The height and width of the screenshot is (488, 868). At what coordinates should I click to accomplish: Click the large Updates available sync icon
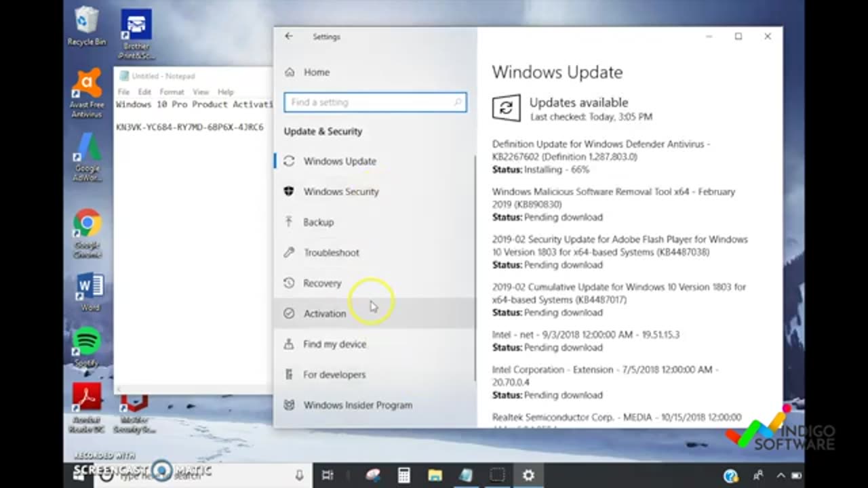[x=507, y=108]
